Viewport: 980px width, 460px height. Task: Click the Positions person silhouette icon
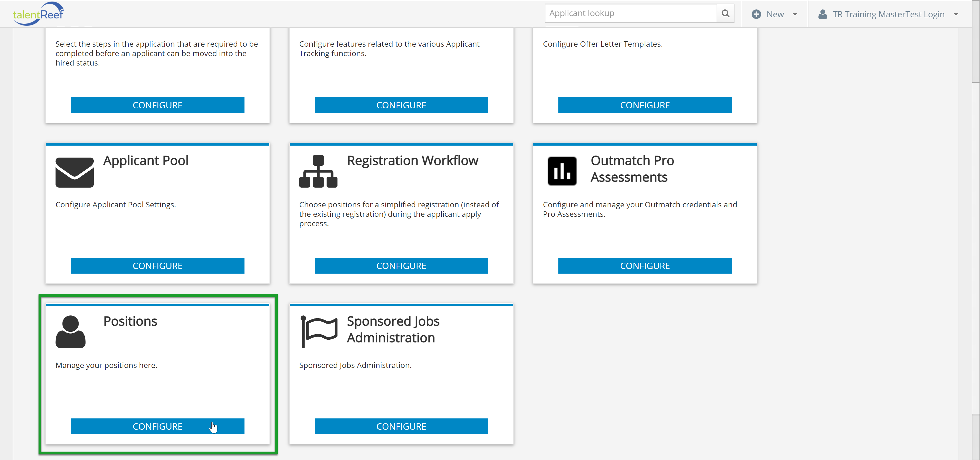point(71,331)
